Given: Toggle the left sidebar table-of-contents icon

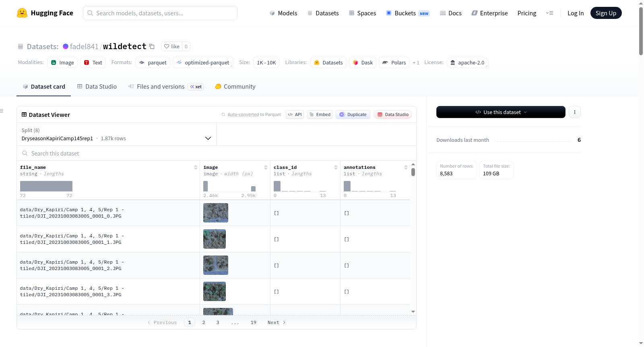Looking at the screenshot, I should coord(2,111).
